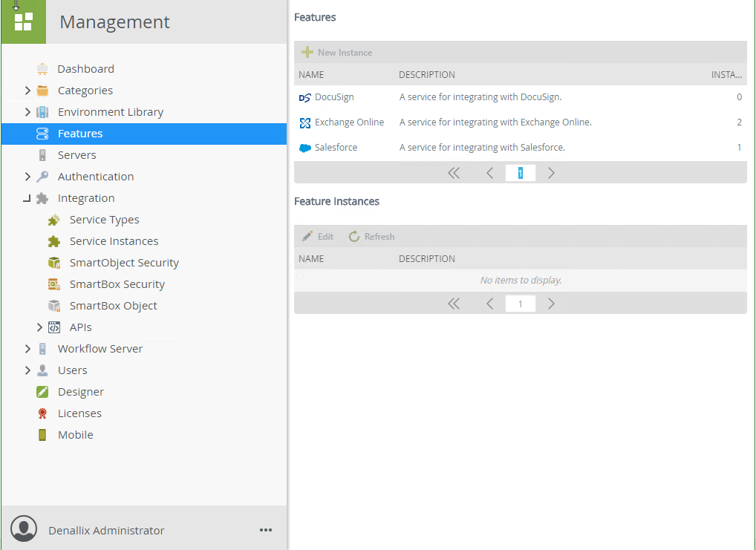The height and width of the screenshot is (550, 756).
Task: Click the SmartObject Security cube icon
Action: [53, 263]
